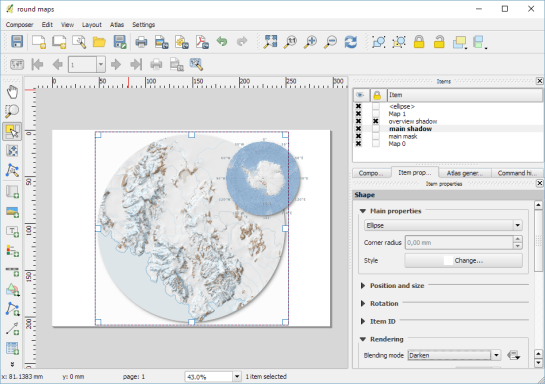Image resolution: width=545 pixels, height=384 pixels.
Task: Open data defined override for blending mode
Action: [513, 355]
